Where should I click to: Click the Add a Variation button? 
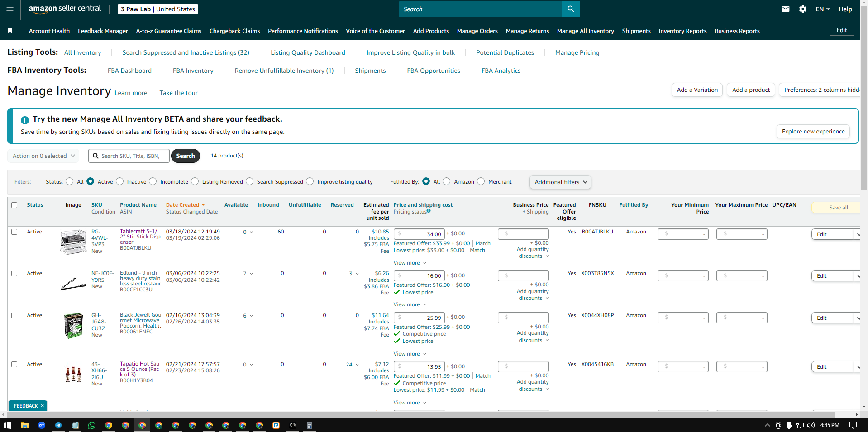tap(697, 90)
